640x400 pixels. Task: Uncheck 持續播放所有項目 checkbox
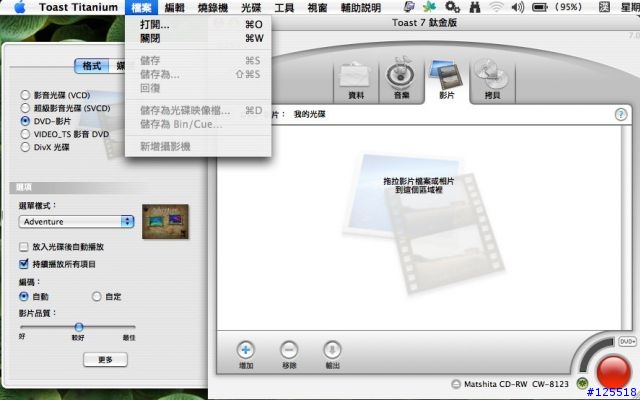(x=24, y=264)
